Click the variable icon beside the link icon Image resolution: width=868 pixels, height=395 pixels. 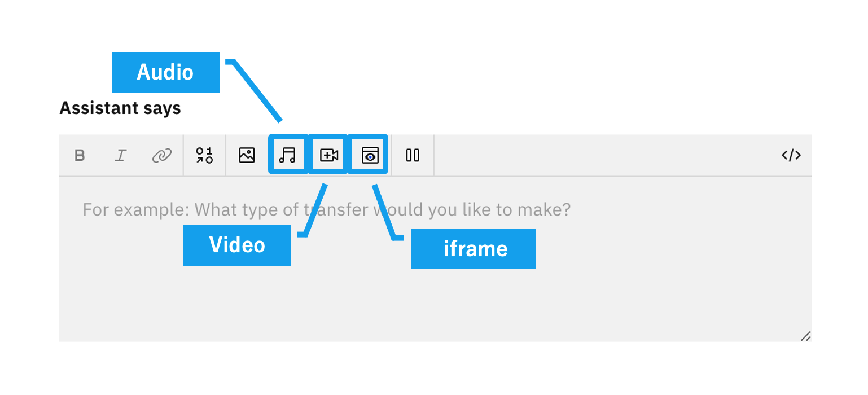204,155
